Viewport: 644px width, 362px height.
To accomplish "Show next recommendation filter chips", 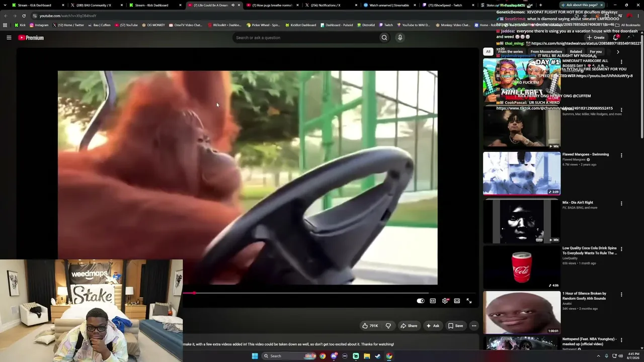I will pos(618,52).
